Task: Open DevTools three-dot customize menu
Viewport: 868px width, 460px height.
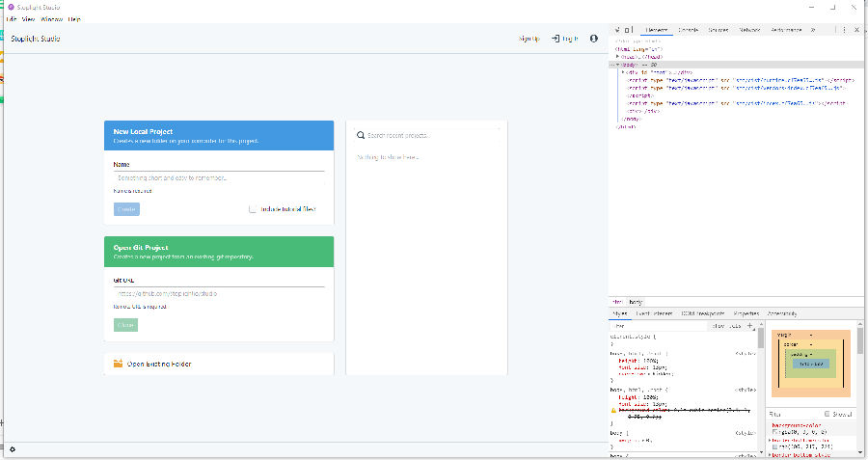Action: click(x=844, y=29)
